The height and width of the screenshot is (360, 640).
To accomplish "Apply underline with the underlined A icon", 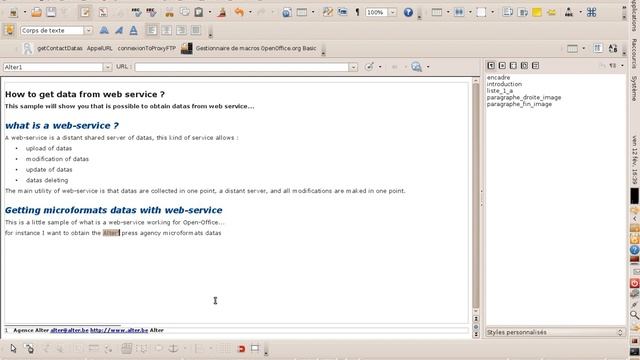I will click(x=133, y=30).
